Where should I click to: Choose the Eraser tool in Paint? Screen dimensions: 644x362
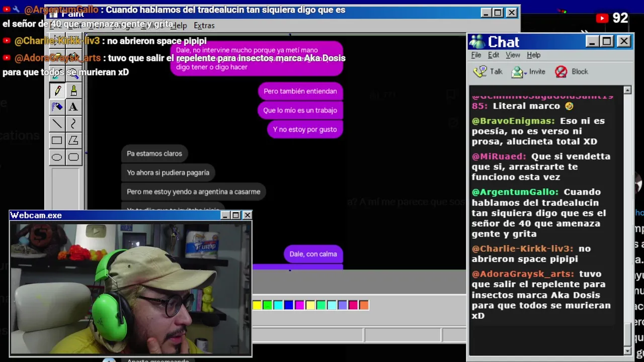coord(57,57)
